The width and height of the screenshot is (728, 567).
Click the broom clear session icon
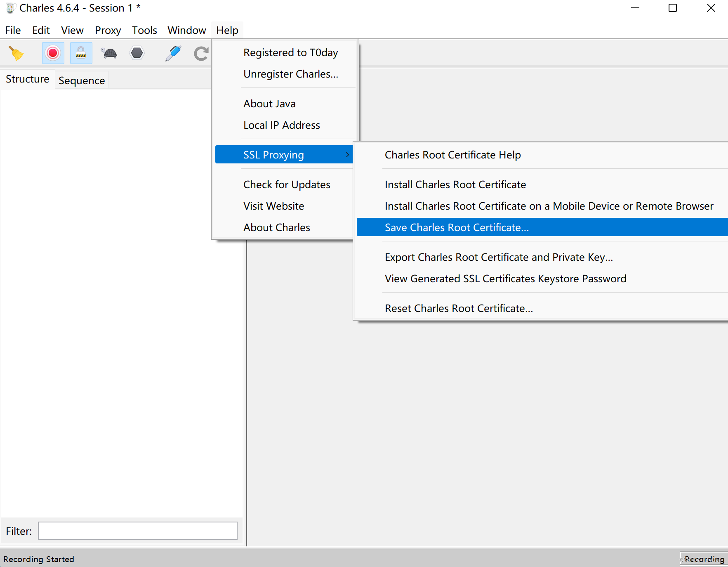[x=16, y=53]
